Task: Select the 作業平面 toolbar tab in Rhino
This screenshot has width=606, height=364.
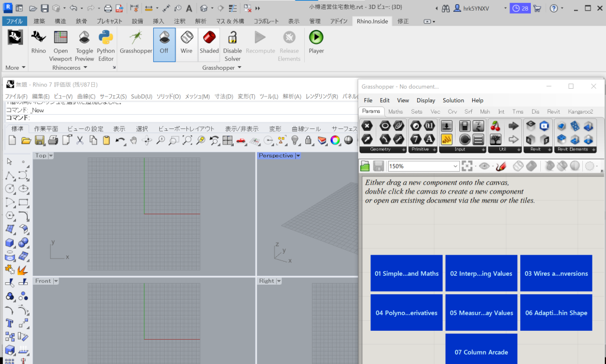Action: pos(46,128)
